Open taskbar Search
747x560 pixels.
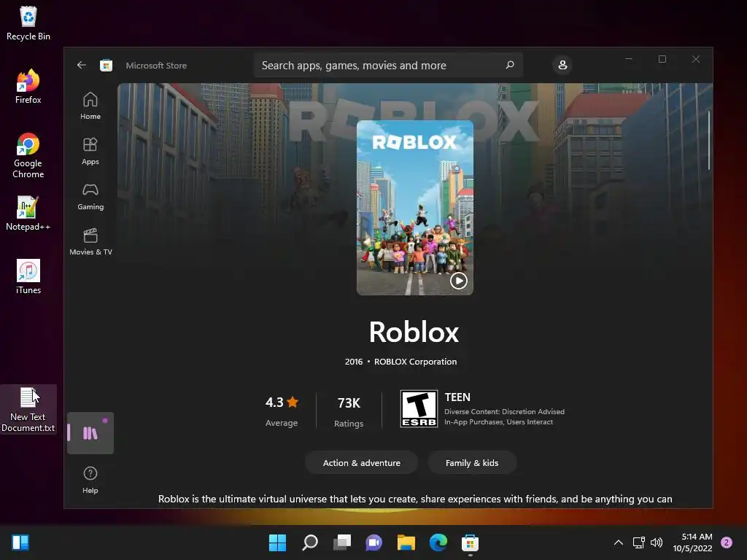310,542
